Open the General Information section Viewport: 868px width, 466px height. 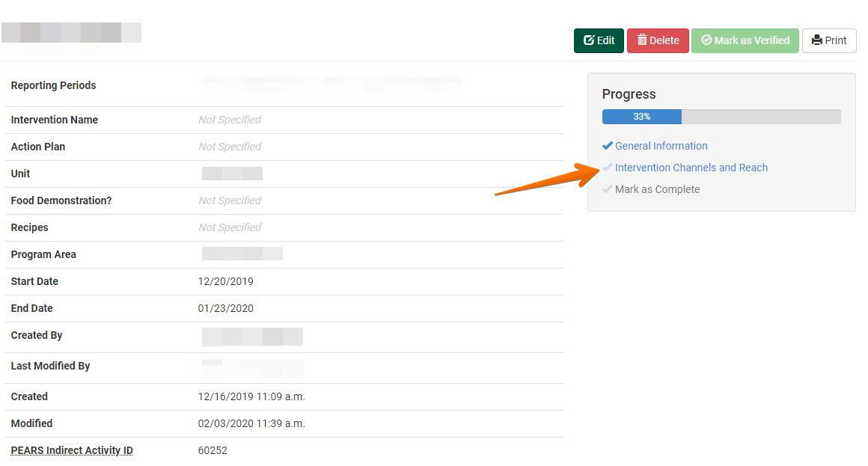click(x=661, y=145)
